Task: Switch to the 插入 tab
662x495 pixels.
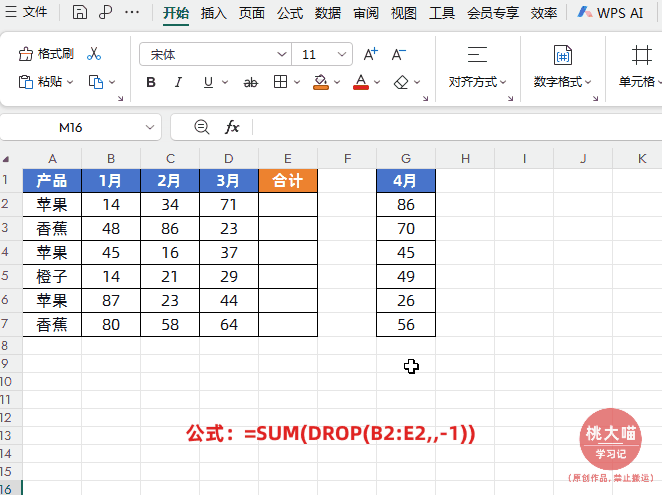Action: pos(214,13)
